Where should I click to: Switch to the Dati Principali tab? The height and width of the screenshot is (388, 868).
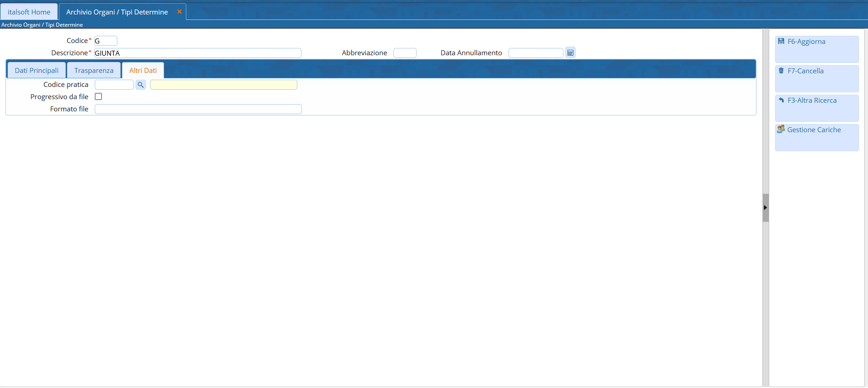(x=37, y=71)
